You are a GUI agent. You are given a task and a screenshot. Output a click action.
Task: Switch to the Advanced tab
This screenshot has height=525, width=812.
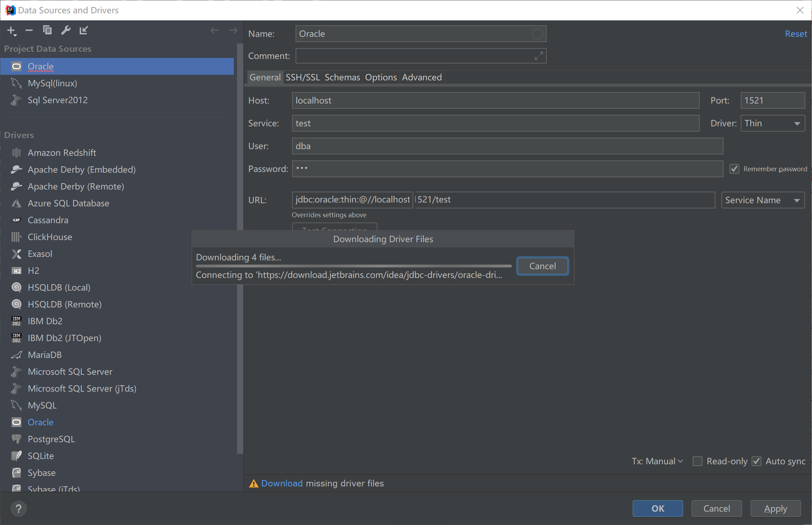(421, 78)
